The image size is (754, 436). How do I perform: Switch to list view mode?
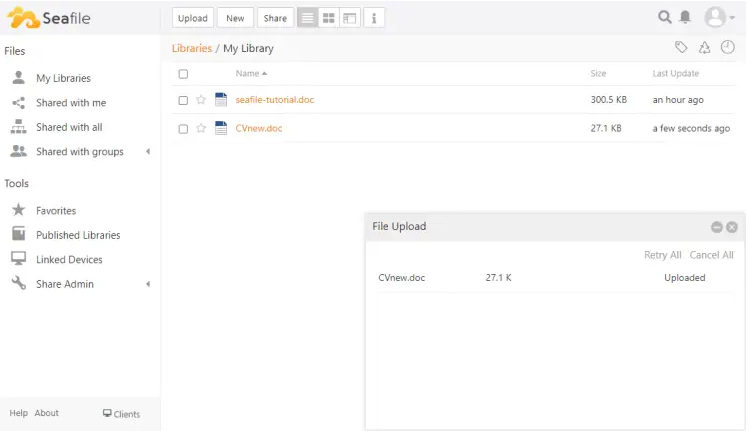(x=307, y=18)
